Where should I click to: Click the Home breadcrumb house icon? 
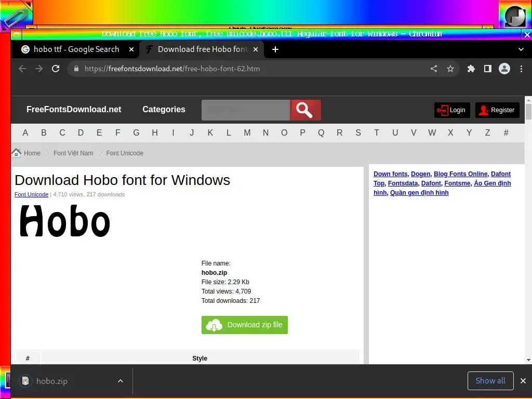point(16,153)
